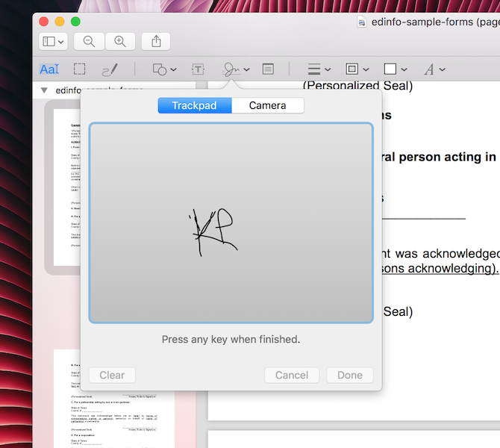Switch to the Trackpad tab
The image size is (500, 448).
coord(194,105)
